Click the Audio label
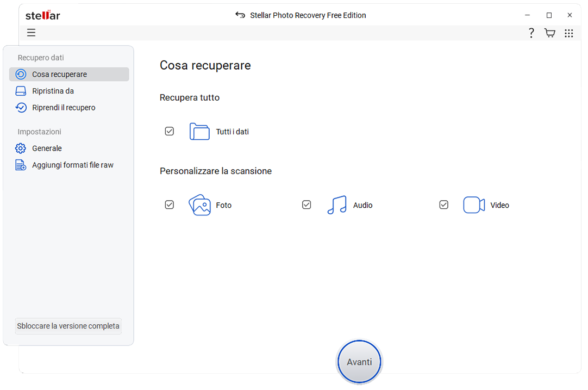Viewport: 588px width, 390px height. click(x=362, y=205)
